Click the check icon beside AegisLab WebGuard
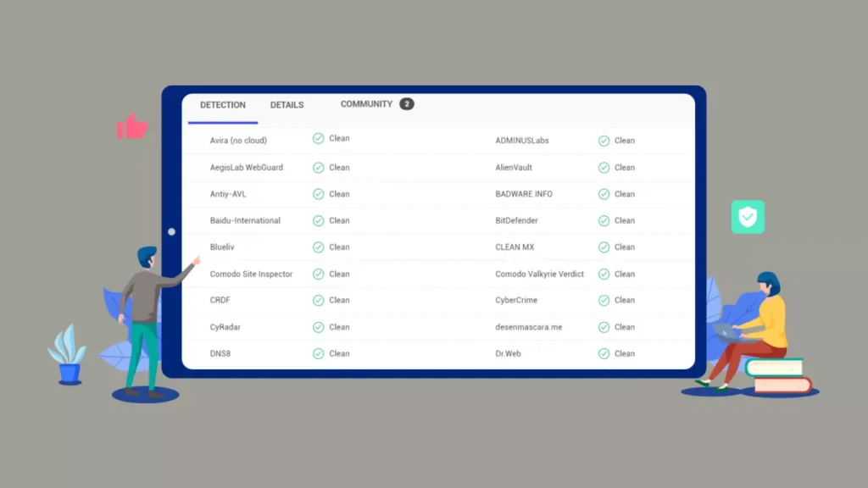 tap(319, 168)
